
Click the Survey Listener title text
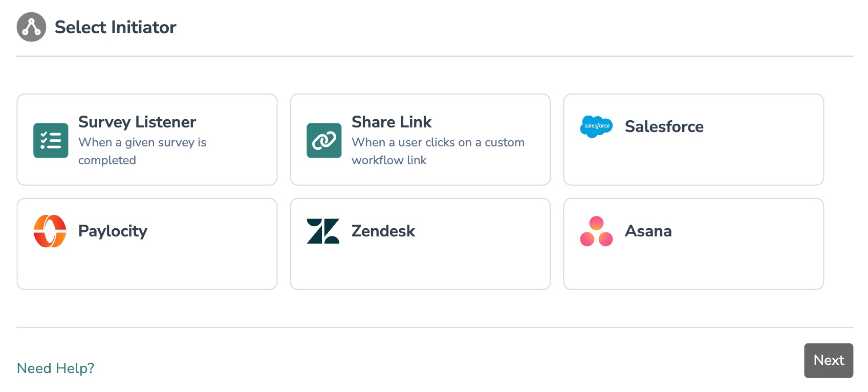(136, 122)
